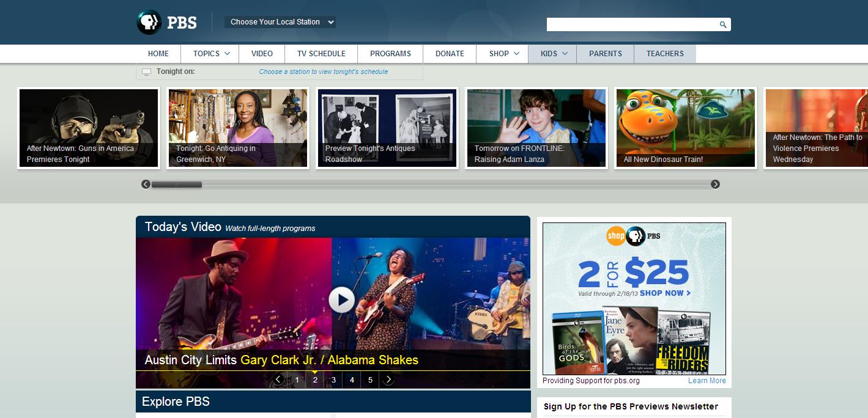The width and height of the screenshot is (868, 418).
Task: Click the carousel left arrow button
Action: (x=146, y=185)
